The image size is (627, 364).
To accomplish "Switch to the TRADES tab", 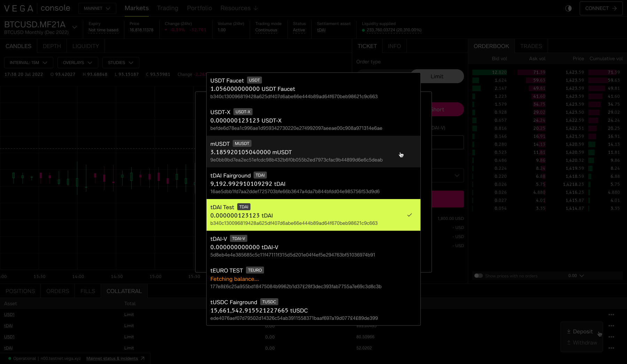I will pos(531,46).
